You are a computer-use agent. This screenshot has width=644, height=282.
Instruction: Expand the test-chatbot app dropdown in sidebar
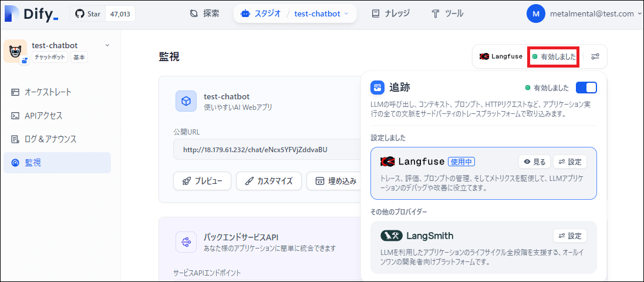pyautogui.click(x=107, y=45)
